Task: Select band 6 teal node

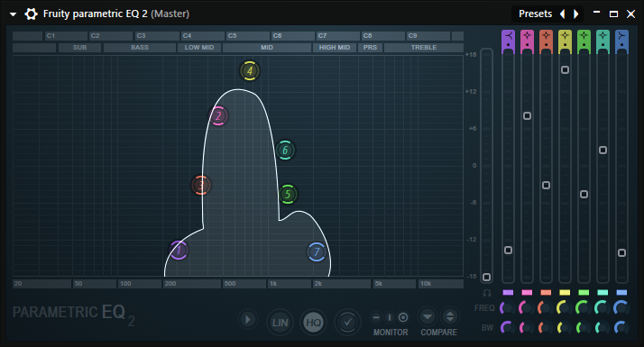Action: click(x=285, y=151)
